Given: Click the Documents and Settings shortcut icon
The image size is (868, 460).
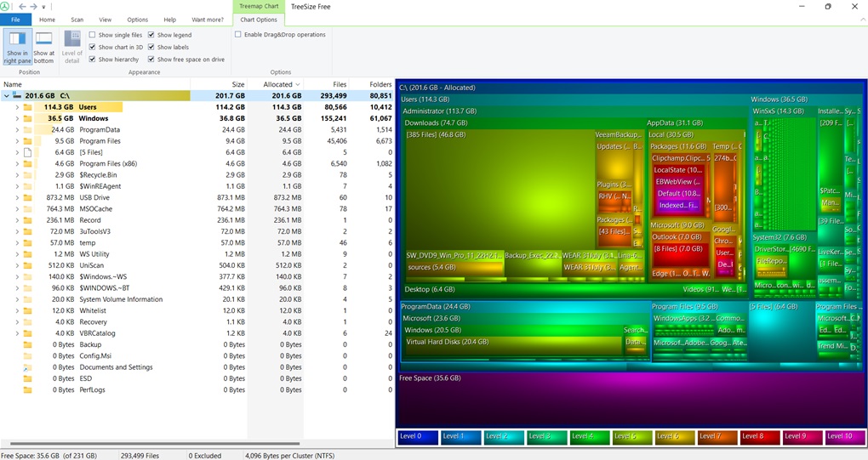Looking at the screenshot, I should pos(28,367).
